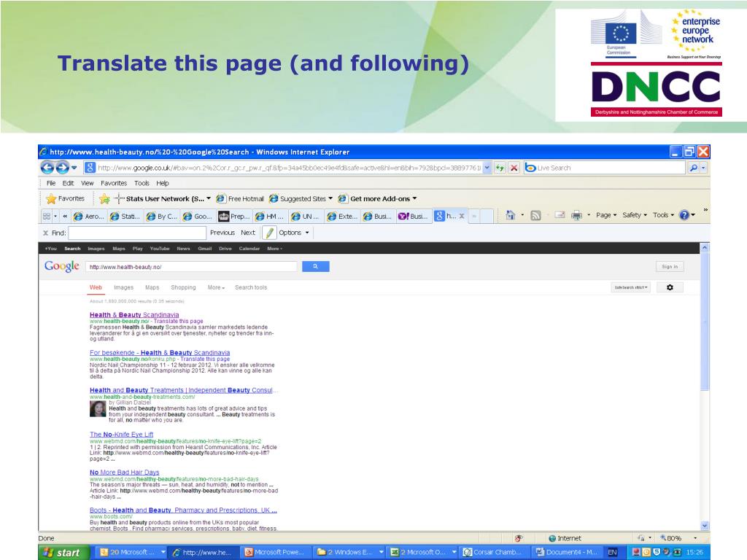Viewport: 747px width, 560px height.
Task: Open the SafeSearch strict dropdown
Action: click(x=631, y=287)
